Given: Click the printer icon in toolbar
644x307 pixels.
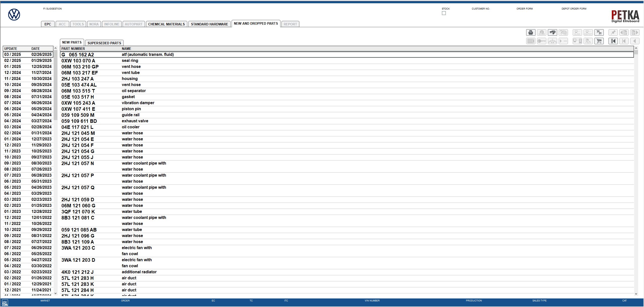Looking at the screenshot, I should [531, 32].
